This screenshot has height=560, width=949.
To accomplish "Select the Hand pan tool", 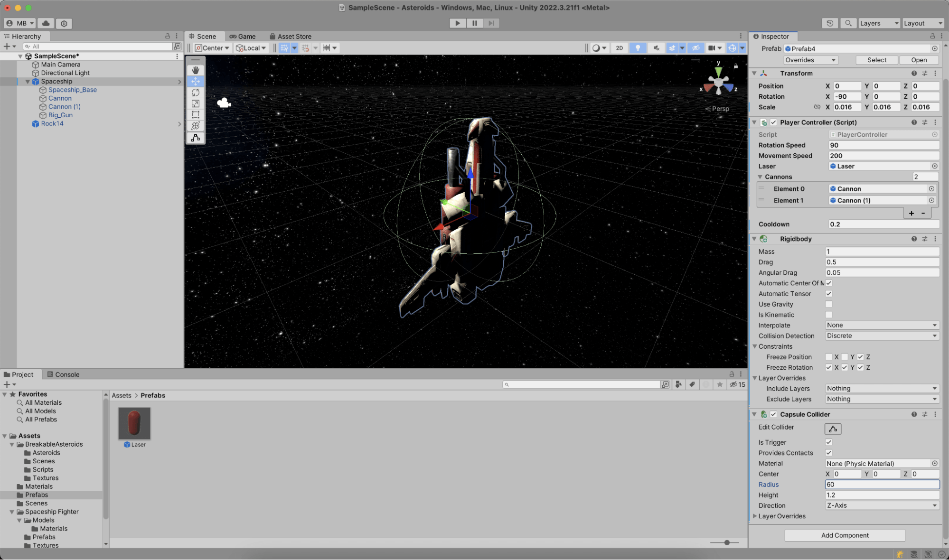I will [196, 70].
